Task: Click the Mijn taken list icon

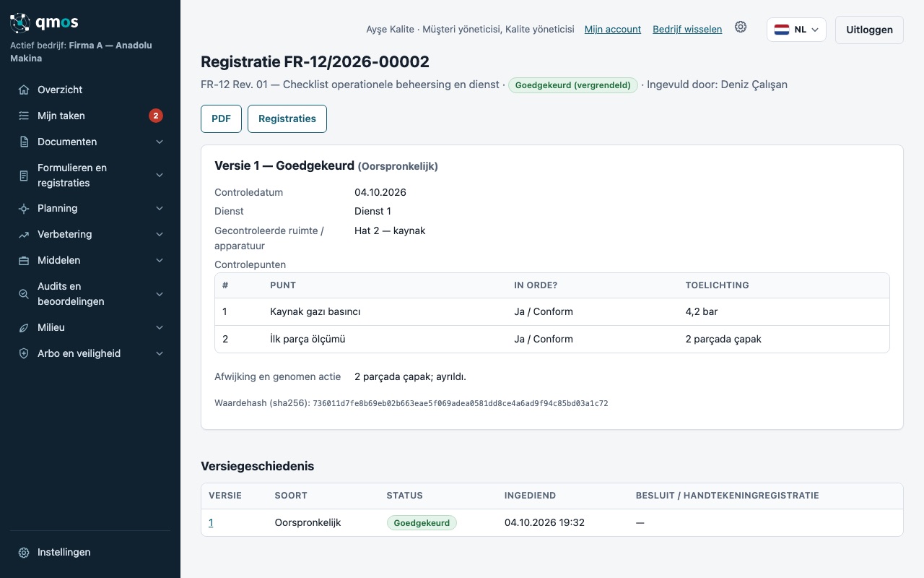Action: [24, 116]
